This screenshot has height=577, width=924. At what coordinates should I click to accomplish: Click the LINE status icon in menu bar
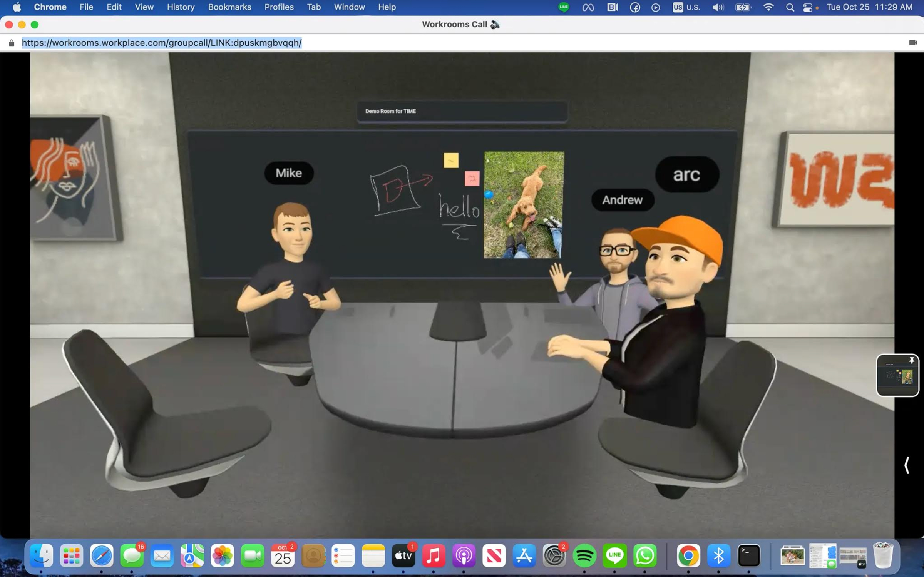click(x=564, y=7)
